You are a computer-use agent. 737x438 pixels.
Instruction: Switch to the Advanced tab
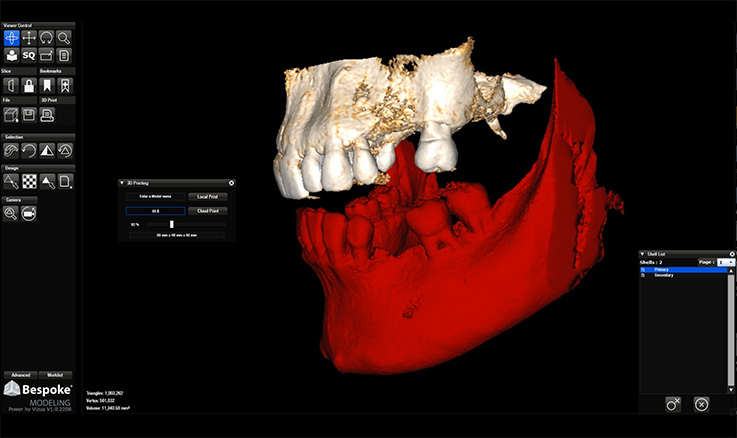coord(20,373)
